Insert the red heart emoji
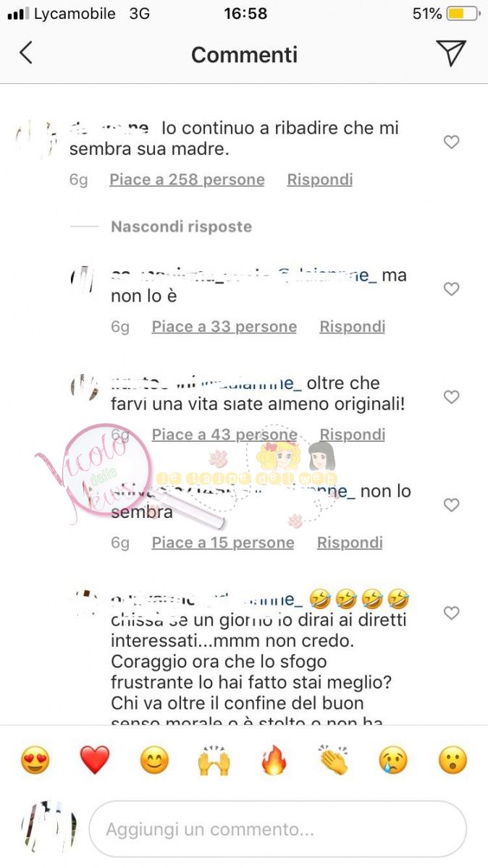The height and width of the screenshot is (868, 488). pos(94,760)
